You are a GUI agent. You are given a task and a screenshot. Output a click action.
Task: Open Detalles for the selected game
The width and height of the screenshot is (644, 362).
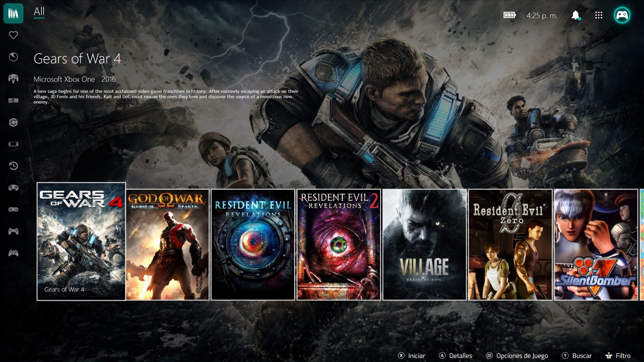point(455,356)
